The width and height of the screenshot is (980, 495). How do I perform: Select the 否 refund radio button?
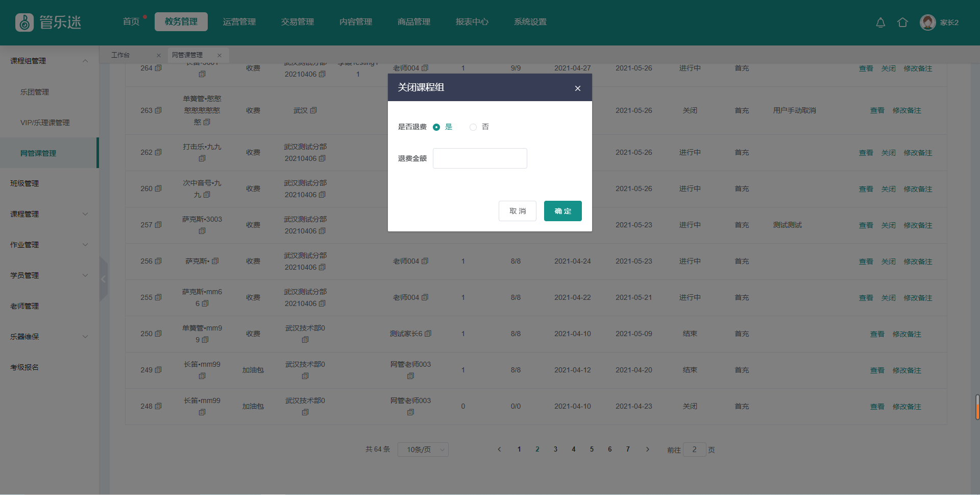click(x=473, y=127)
